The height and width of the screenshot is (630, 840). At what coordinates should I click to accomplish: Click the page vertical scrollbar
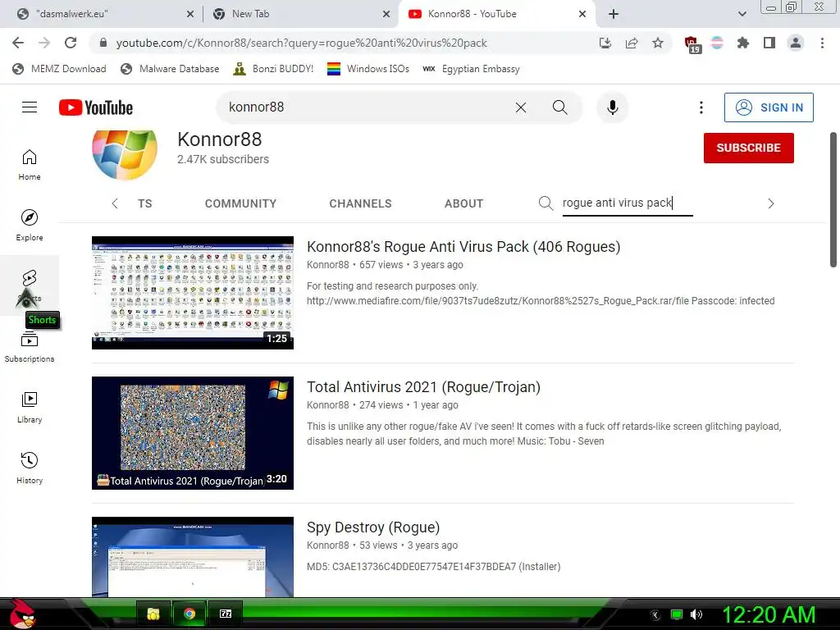coord(833,199)
